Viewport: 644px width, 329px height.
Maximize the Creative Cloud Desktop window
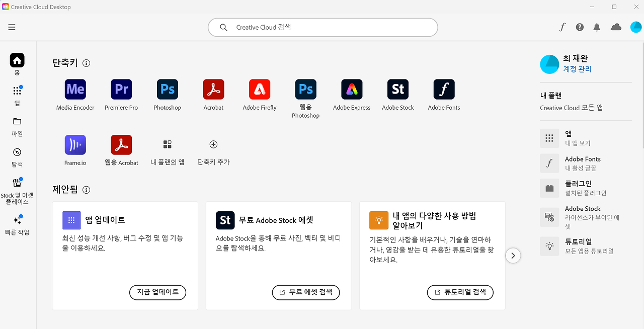pos(614,7)
